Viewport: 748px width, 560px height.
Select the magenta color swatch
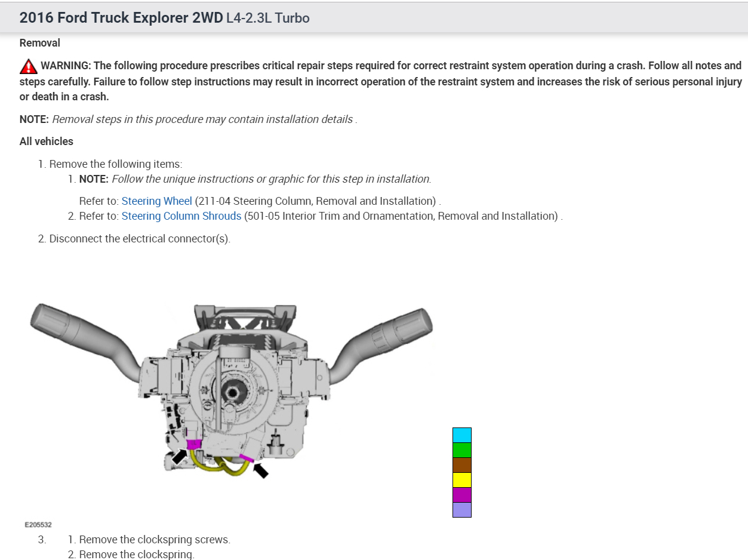tap(462, 495)
